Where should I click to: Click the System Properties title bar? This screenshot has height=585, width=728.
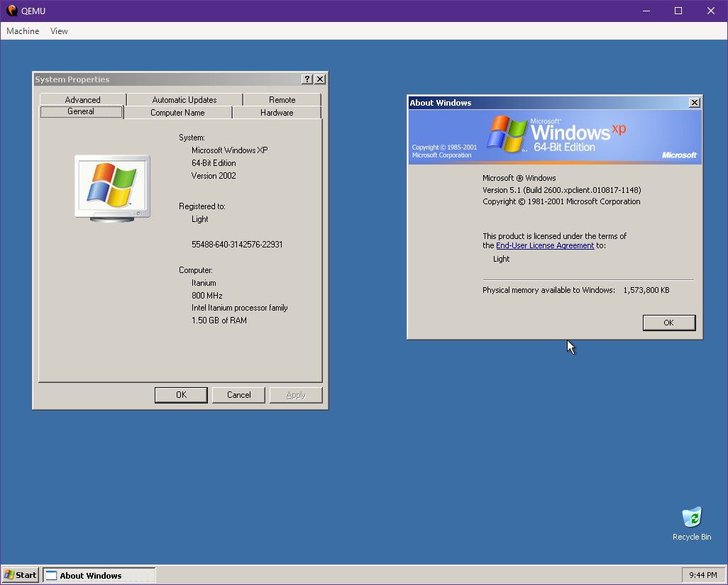(x=167, y=79)
